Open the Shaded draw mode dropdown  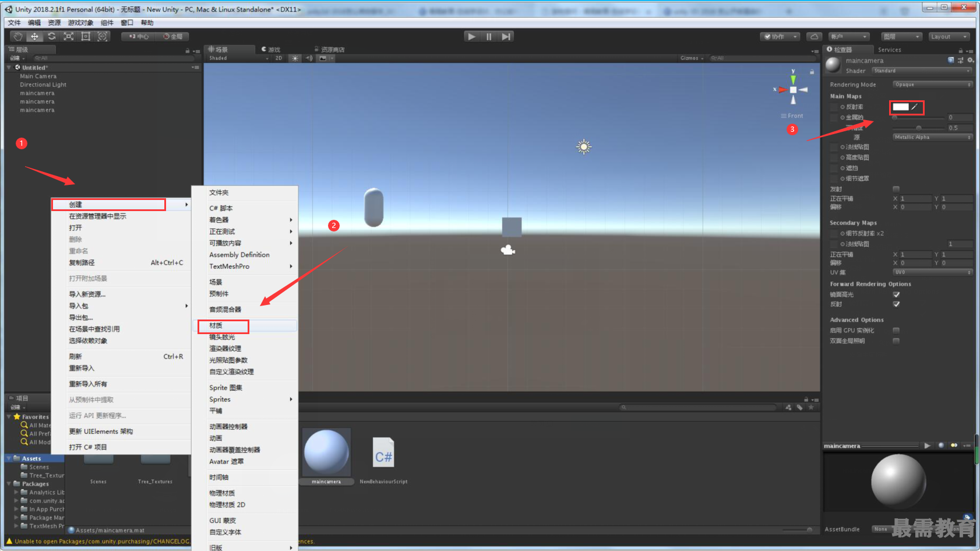pyautogui.click(x=239, y=58)
